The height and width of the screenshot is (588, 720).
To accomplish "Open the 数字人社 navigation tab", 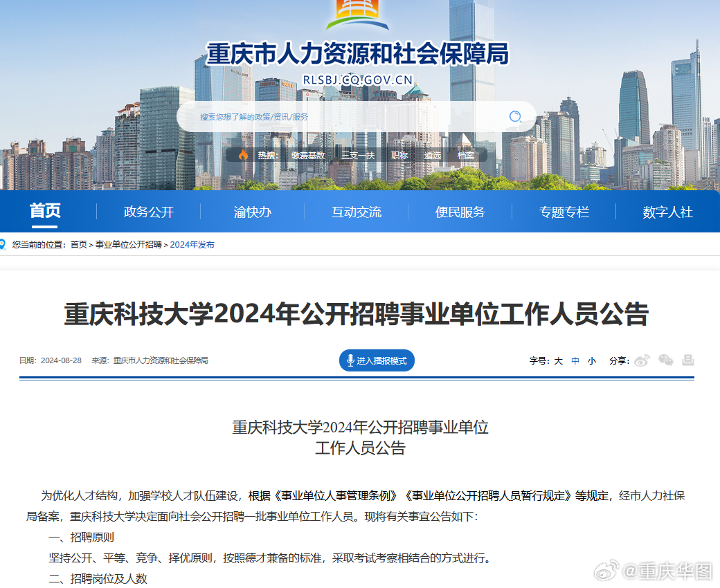I will tap(667, 212).
